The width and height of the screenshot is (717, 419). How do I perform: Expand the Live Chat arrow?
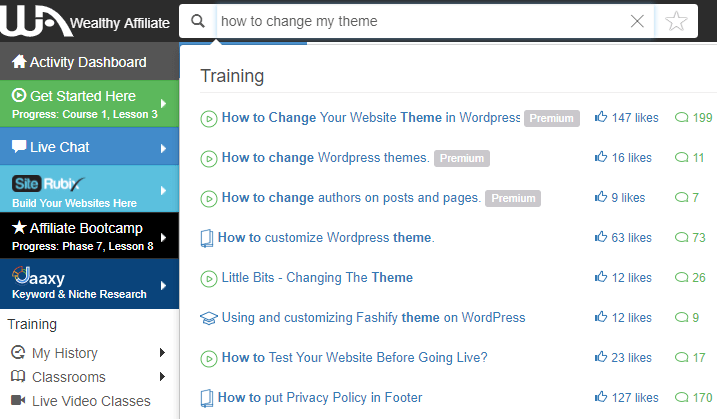163,148
